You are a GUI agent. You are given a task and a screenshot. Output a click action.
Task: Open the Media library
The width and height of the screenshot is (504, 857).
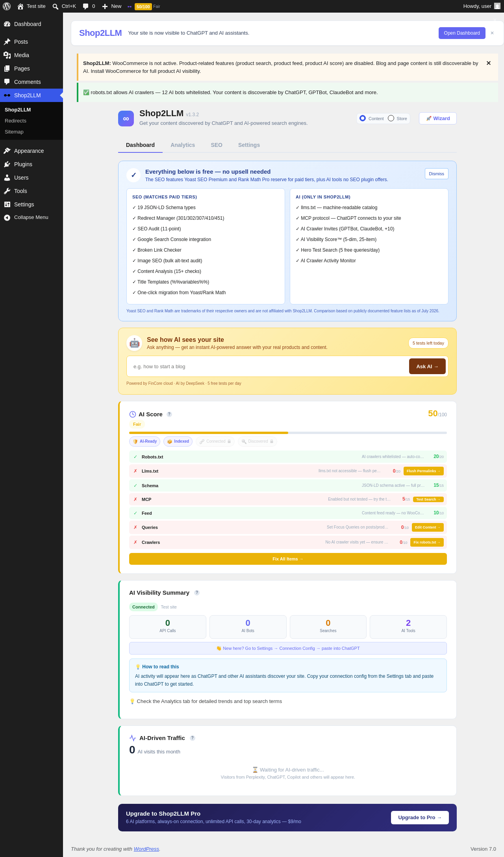[31, 55]
